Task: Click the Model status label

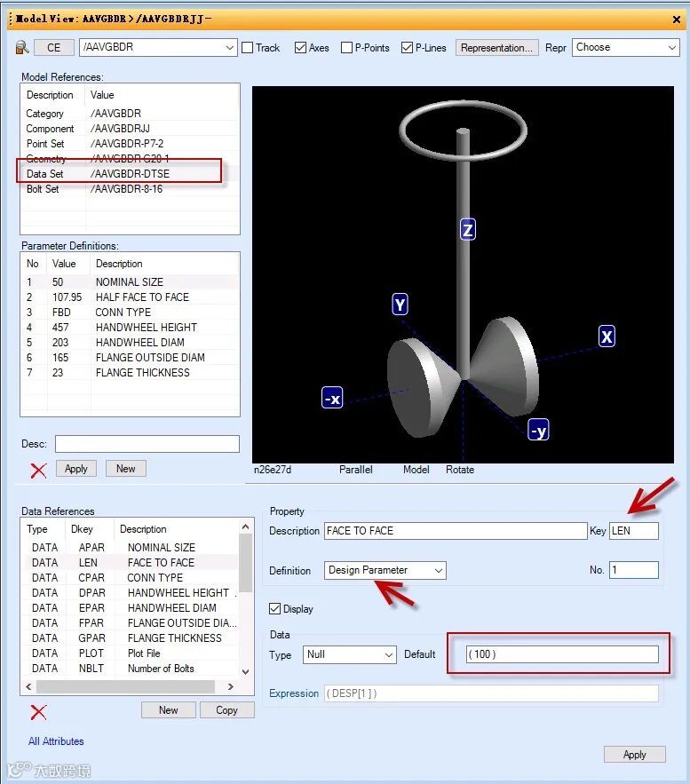Action: [416, 470]
